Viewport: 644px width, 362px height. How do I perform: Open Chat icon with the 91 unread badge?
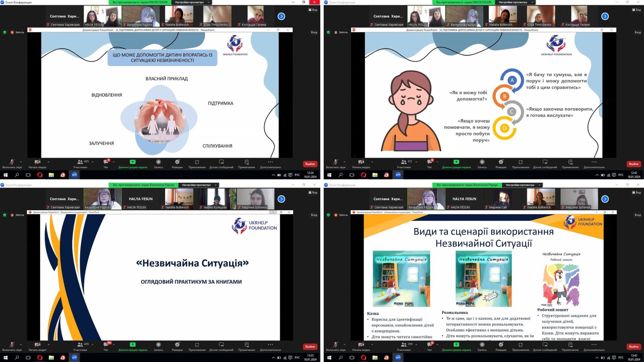point(106,346)
